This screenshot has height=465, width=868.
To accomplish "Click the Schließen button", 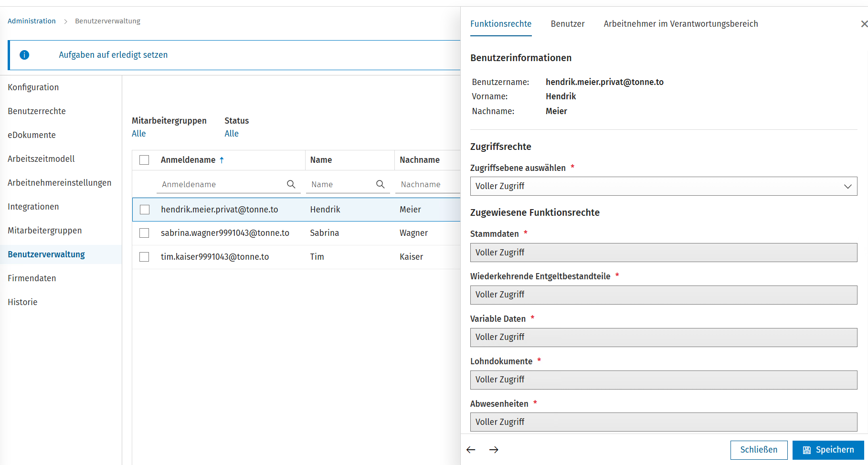I will pos(759,450).
